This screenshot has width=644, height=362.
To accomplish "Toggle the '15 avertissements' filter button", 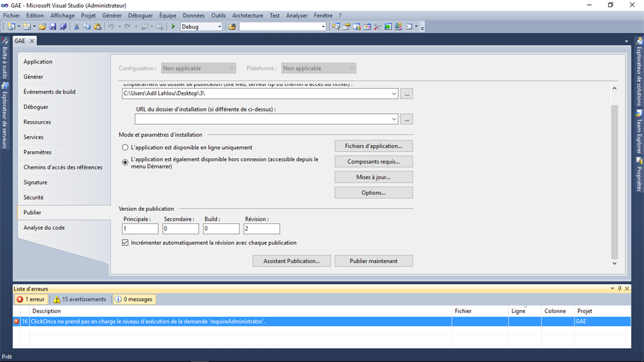I will (80, 299).
